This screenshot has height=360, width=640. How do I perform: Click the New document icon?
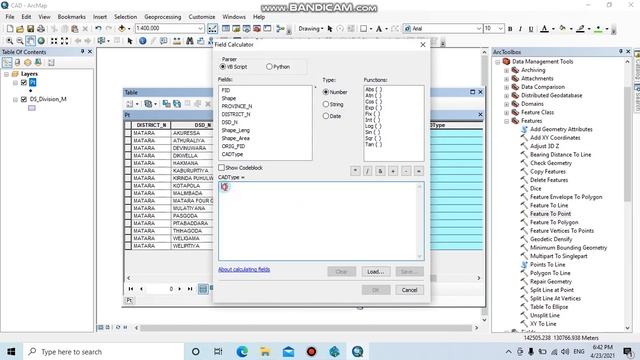(x=10, y=29)
